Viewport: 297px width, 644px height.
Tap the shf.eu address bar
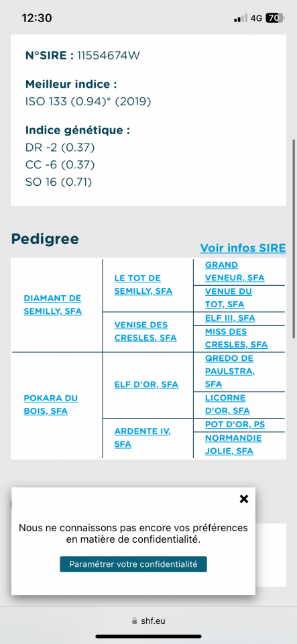click(x=149, y=621)
